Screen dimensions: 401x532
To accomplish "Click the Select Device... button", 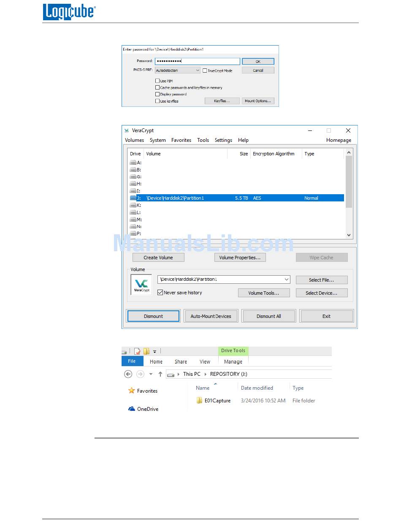I will [322, 293].
